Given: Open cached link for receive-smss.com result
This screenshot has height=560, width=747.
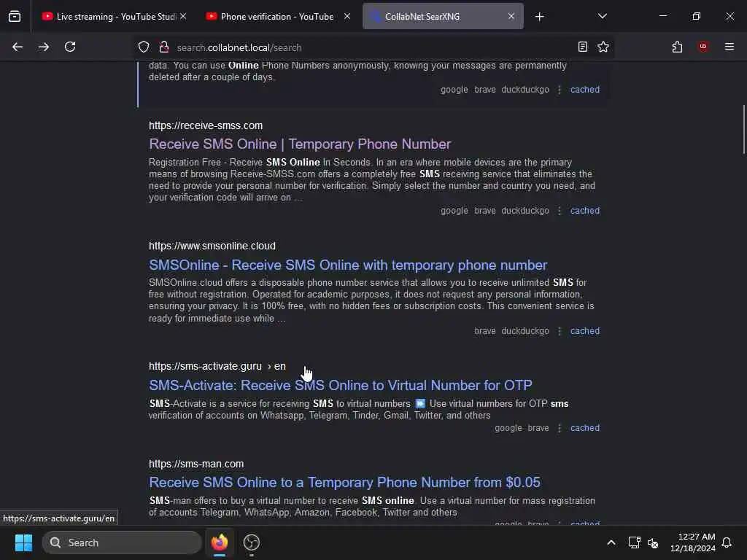Looking at the screenshot, I should pos(584,211).
